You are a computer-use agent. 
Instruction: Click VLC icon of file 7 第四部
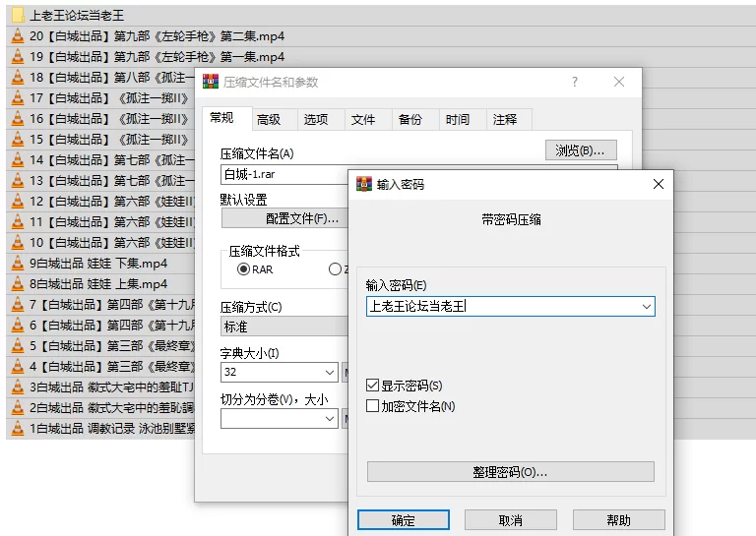click(x=18, y=305)
